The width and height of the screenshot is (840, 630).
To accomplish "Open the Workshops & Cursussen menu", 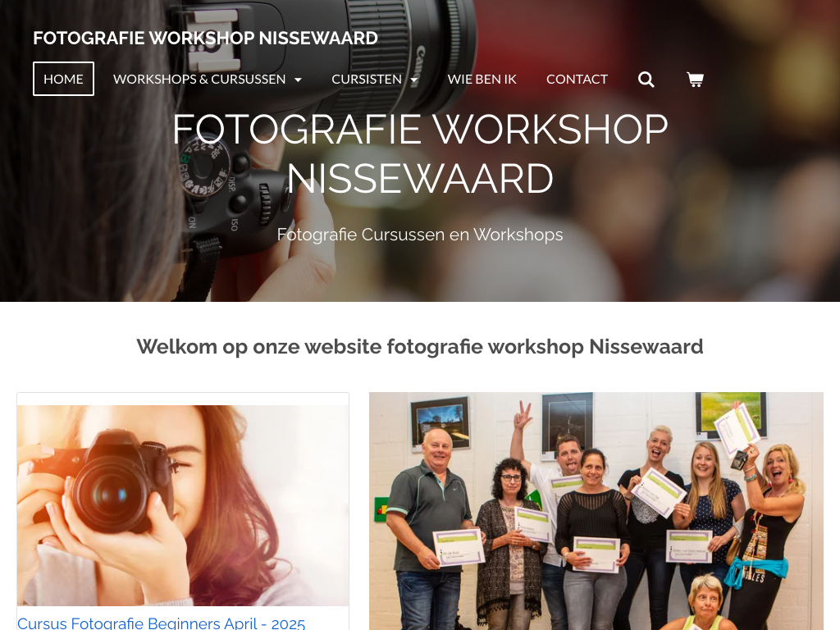I will (199, 79).
